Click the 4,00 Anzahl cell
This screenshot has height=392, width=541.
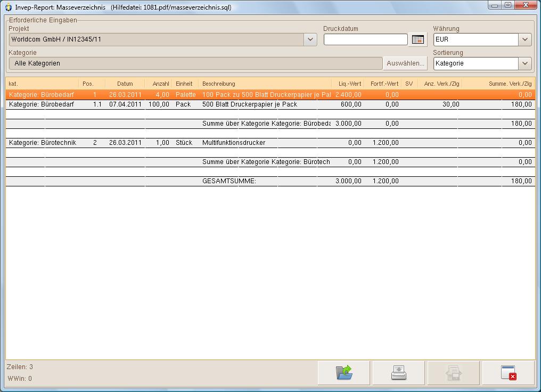162,95
